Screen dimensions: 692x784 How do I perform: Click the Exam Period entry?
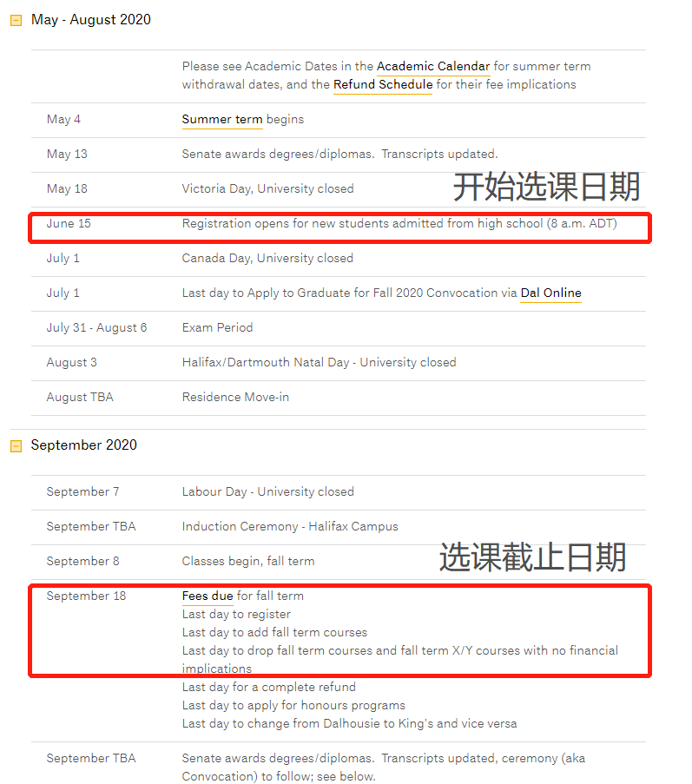point(217,328)
